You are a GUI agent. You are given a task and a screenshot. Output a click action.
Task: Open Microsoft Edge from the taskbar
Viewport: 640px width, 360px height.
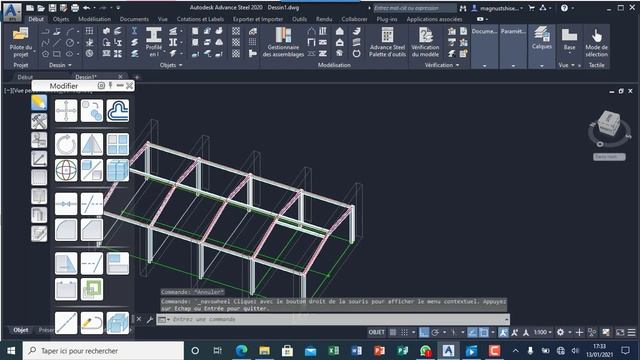pos(242,351)
